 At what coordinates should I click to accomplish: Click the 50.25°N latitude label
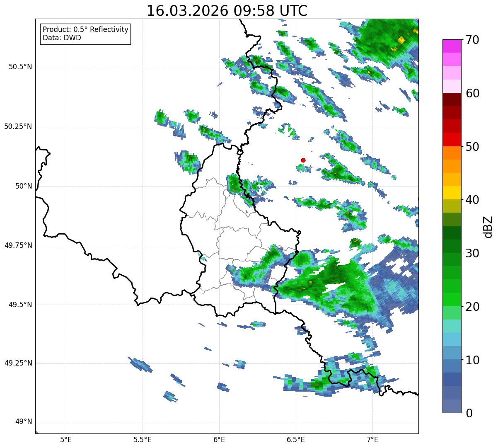[x=18, y=126]
